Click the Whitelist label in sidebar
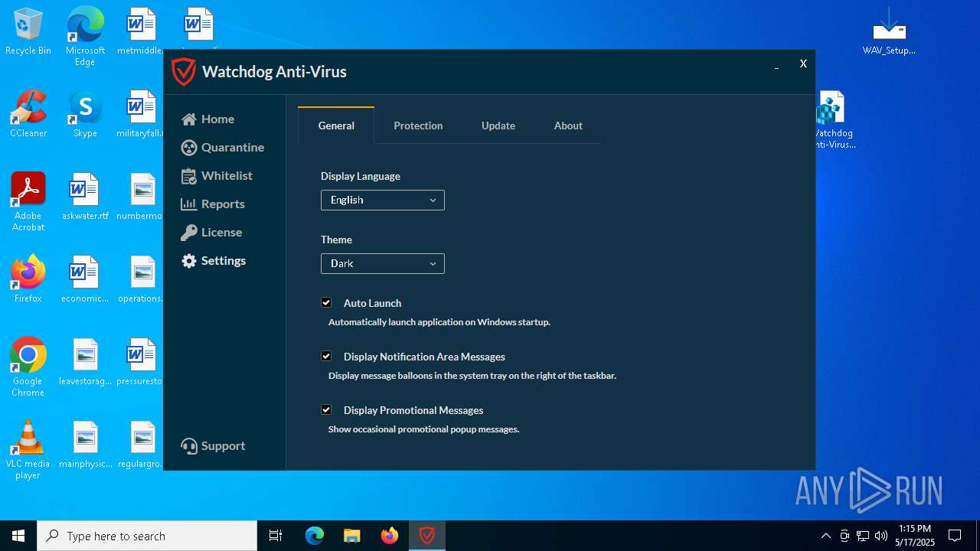Image resolution: width=980 pixels, height=551 pixels. pyautogui.click(x=227, y=176)
